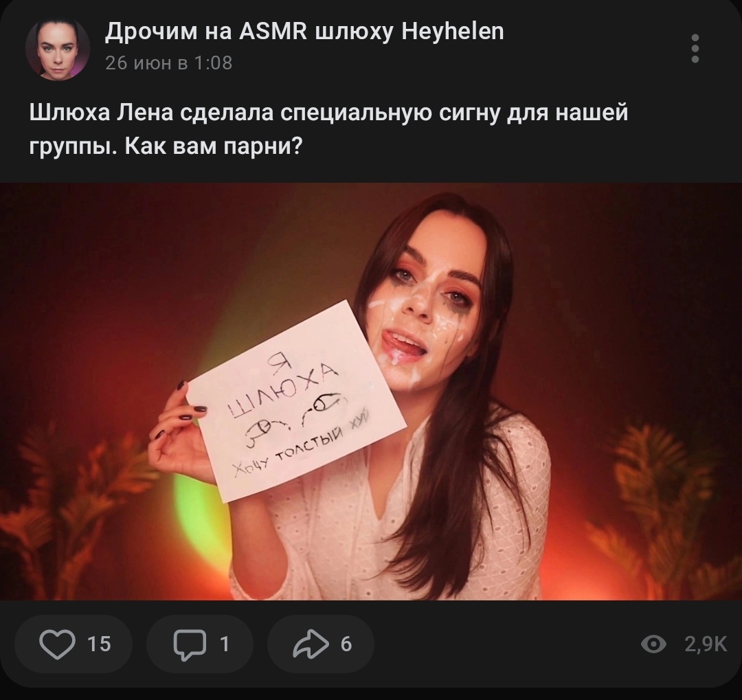Click the comment count of 1
This screenshot has height=700, width=742.
click(x=225, y=644)
